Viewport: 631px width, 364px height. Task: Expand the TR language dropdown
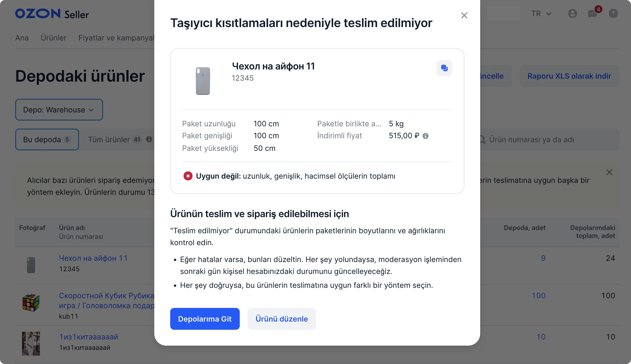tap(541, 13)
